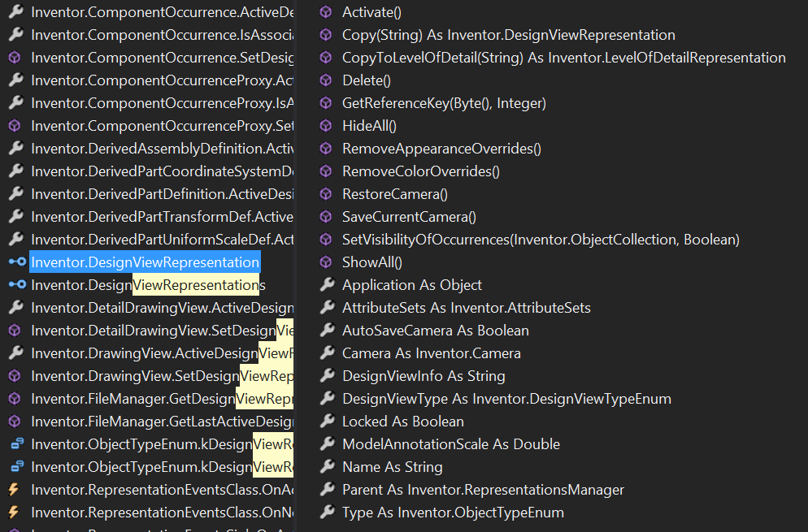Select the Name As String property
The image size is (808, 532).
pos(392,466)
